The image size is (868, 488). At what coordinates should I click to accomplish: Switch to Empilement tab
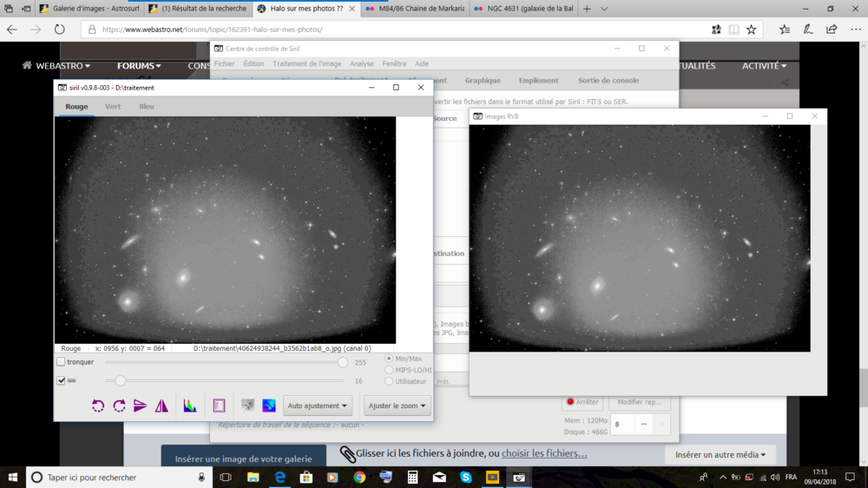tap(539, 80)
